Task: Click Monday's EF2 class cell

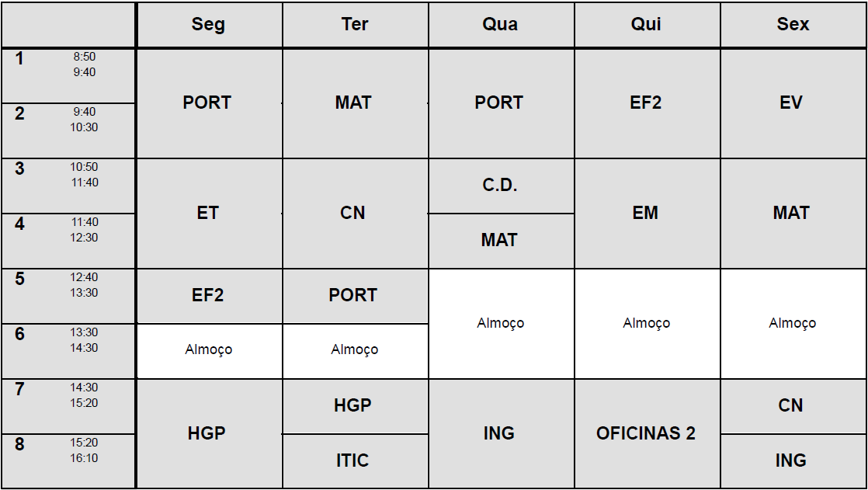Action: [x=208, y=296]
